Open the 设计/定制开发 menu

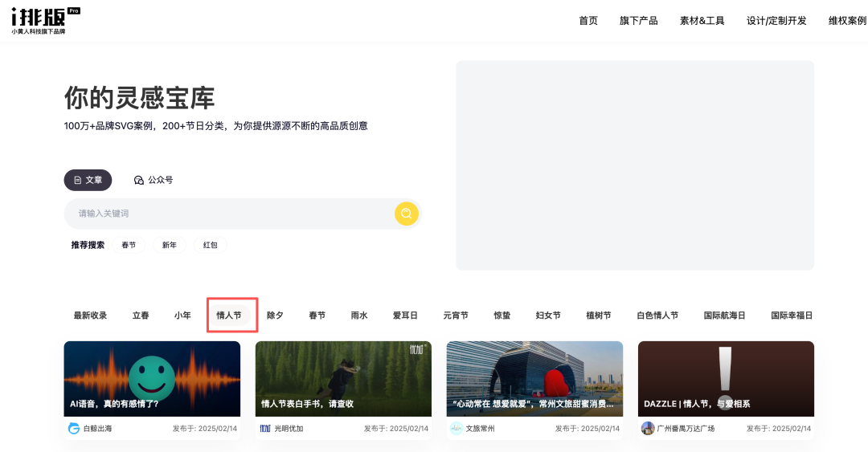776,21
